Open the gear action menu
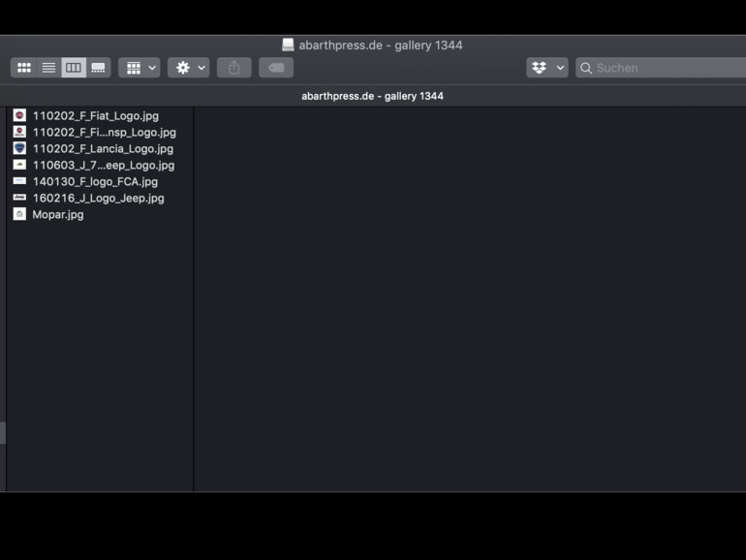This screenshot has width=746, height=560. click(x=188, y=68)
